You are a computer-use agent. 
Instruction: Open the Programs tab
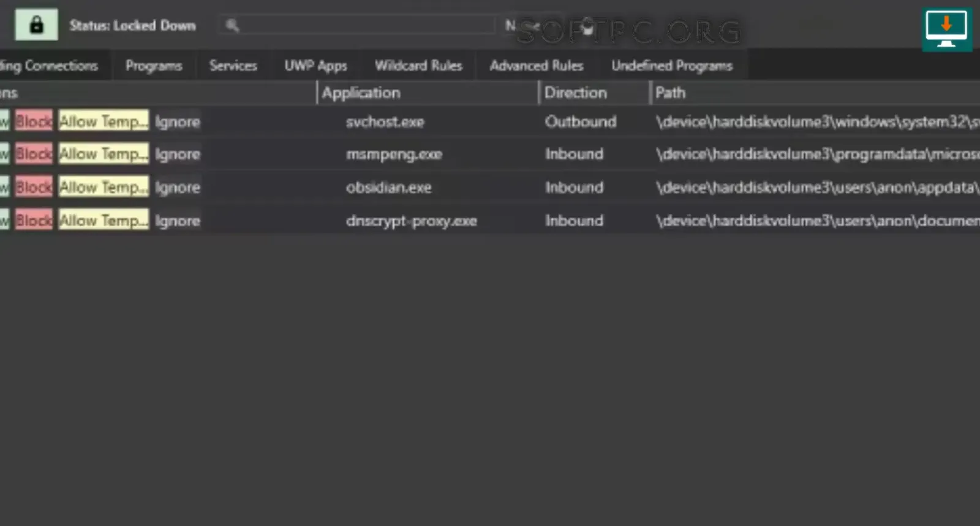pyautogui.click(x=154, y=66)
